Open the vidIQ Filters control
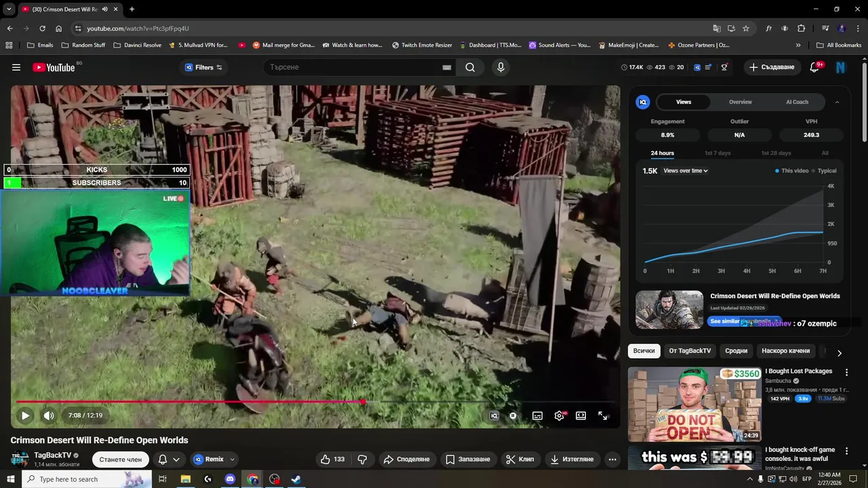This screenshot has width=868, height=488. coord(203,67)
